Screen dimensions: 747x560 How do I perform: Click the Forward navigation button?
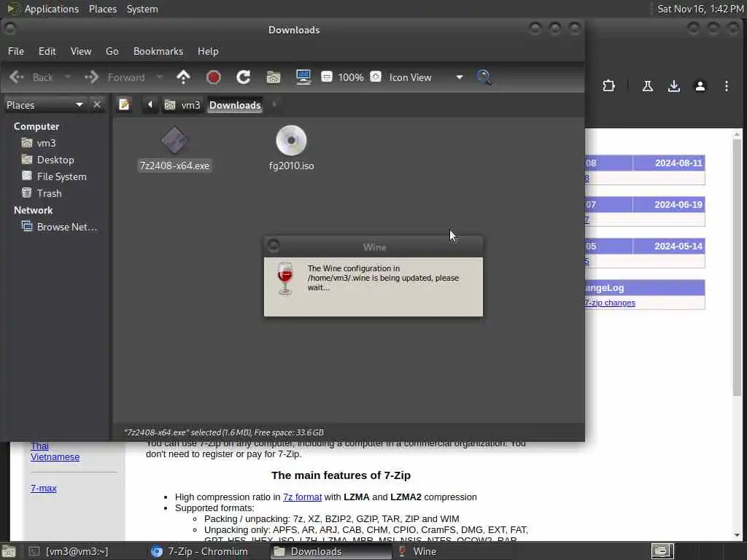(115, 77)
